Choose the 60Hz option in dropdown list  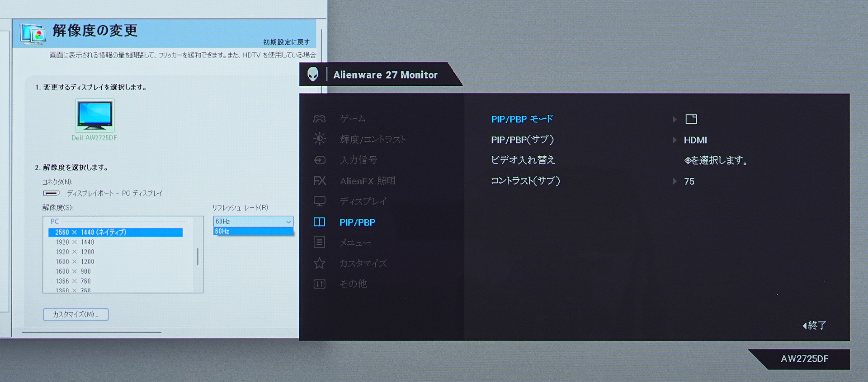tap(253, 231)
